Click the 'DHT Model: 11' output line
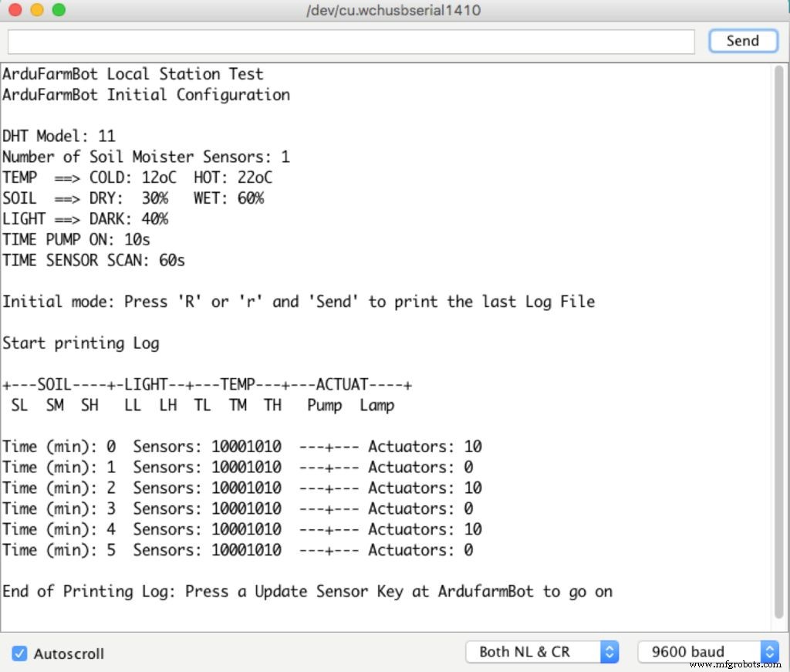Image resolution: width=790 pixels, height=672 pixels. coord(59,137)
